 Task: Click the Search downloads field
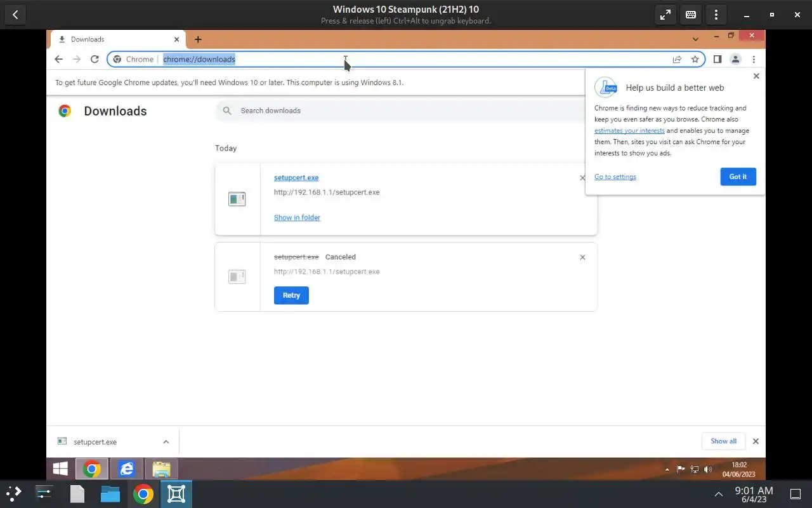[406, 110]
